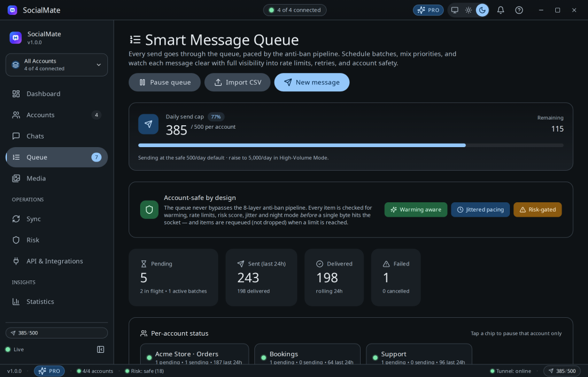The height and width of the screenshot is (377, 588).
Task: Click the Risk-gated chip
Action: click(537, 210)
